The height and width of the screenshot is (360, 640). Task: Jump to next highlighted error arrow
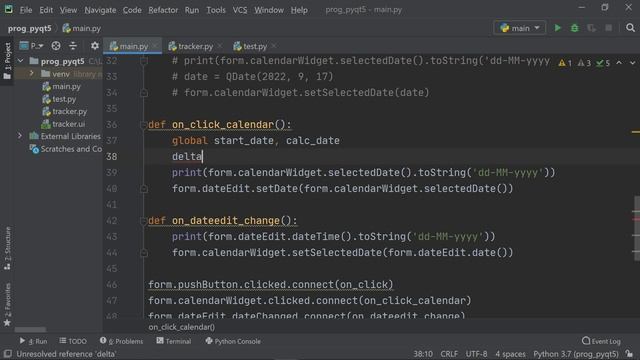[632, 63]
